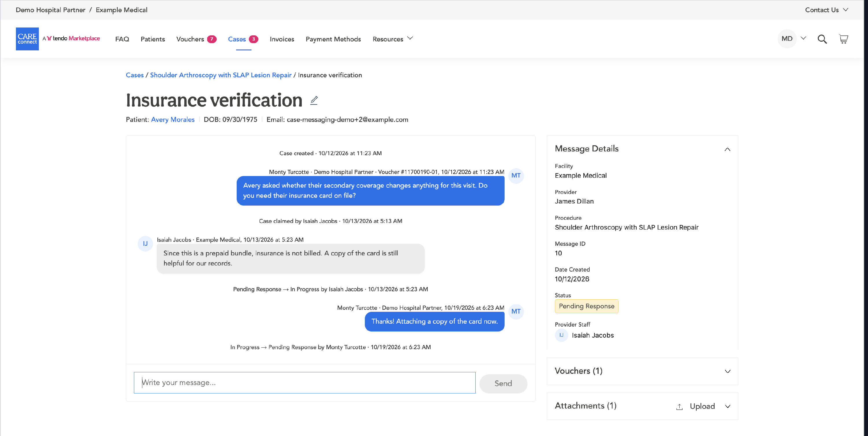868x436 pixels.
Task: Go to Payment Methods
Action: click(x=333, y=39)
